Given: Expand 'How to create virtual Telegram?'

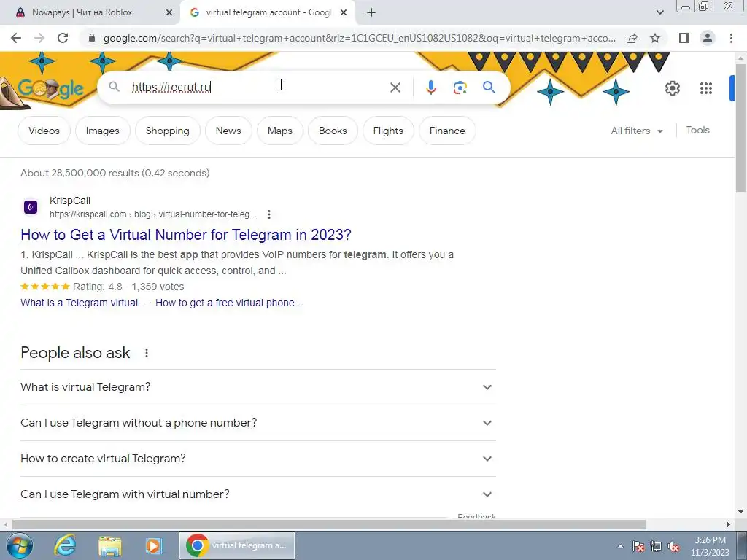Looking at the screenshot, I should (x=258, y=459).
